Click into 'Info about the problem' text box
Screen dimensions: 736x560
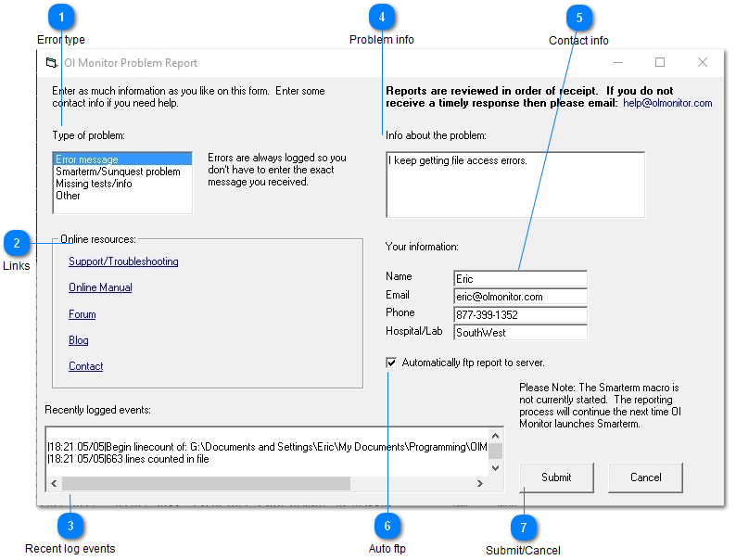click(x=515, y=185)
